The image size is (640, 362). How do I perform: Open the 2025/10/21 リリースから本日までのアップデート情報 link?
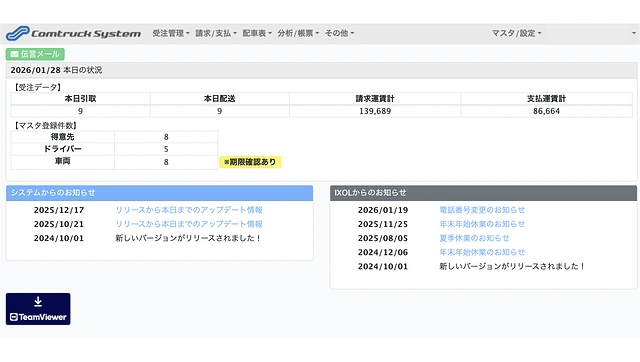[x=189, y=224]
